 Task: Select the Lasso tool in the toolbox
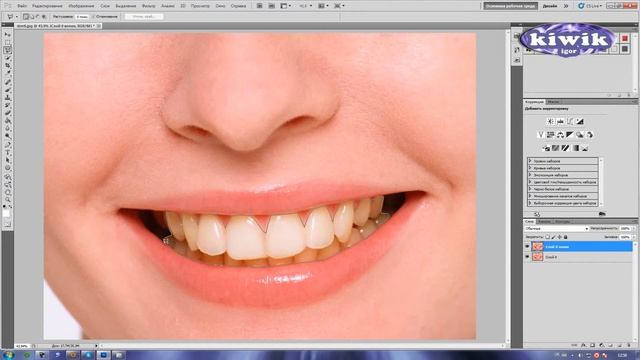point(8,50)
